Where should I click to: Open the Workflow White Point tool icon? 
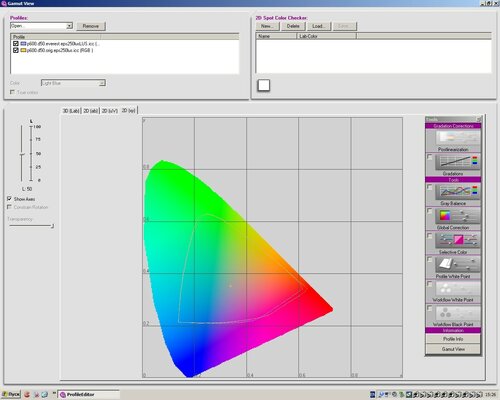[x=457, y=289]
